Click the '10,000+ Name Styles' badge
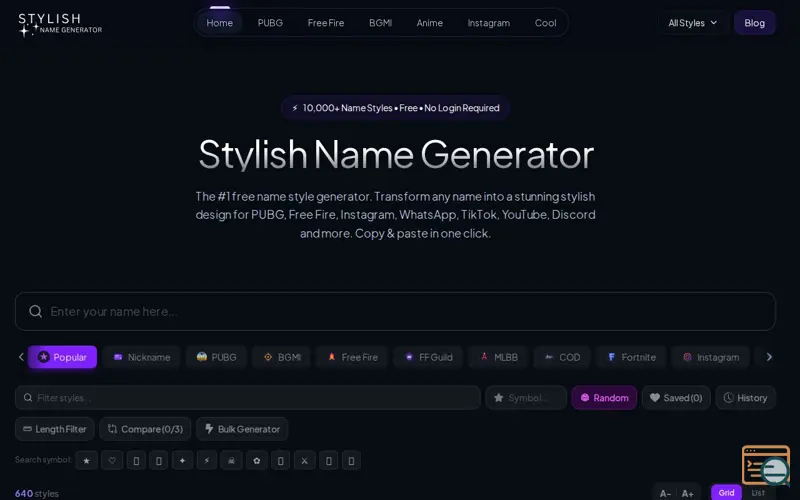 [x=395, y=108]
